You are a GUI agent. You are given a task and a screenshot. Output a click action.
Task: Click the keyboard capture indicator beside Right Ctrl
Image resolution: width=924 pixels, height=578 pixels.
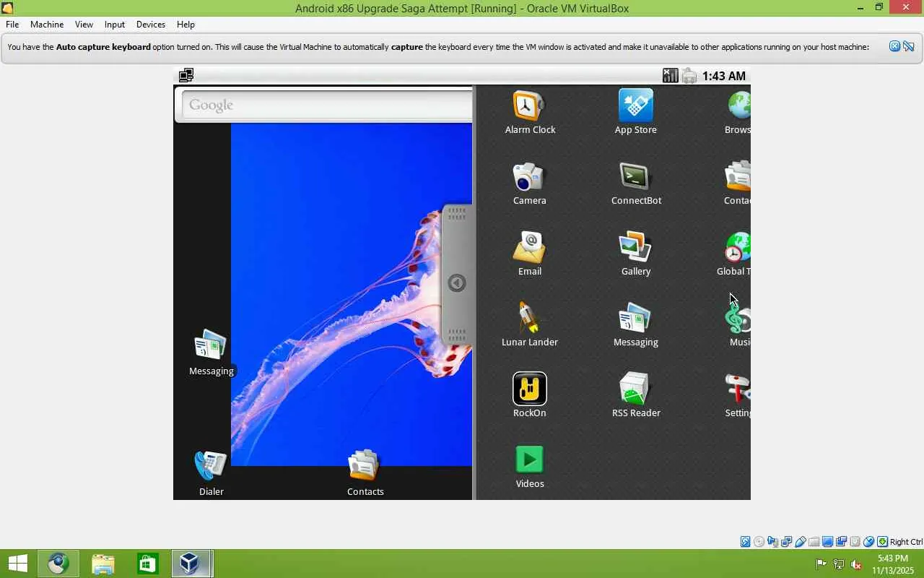pyautogui.click(x=883, y=542)
